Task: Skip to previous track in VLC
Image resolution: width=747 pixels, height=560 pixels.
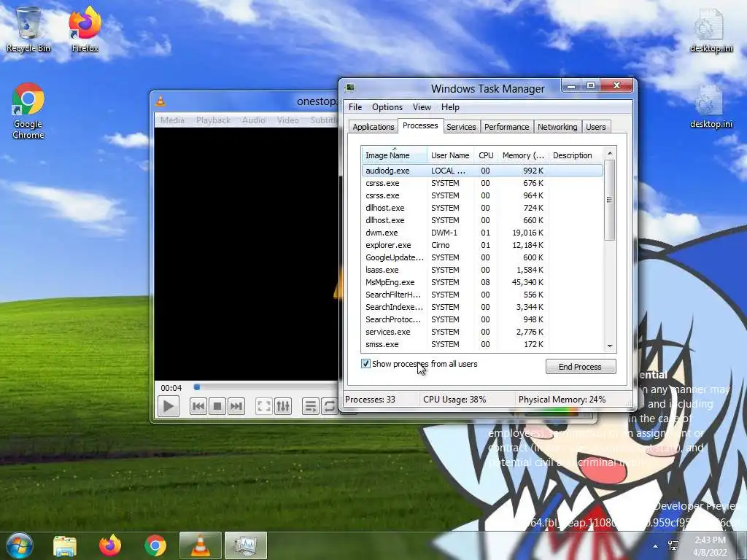Action: click(198, 406)
